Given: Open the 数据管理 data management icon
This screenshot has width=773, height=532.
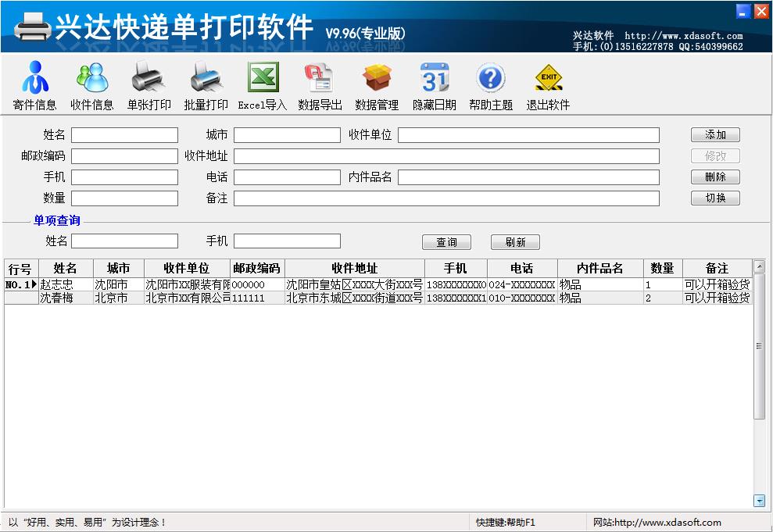Looking at the screenshot, I should coord(377,86).
